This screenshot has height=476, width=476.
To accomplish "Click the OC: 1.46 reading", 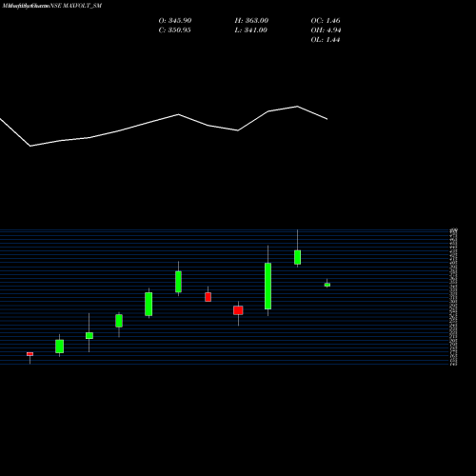I will pos(326,21).
